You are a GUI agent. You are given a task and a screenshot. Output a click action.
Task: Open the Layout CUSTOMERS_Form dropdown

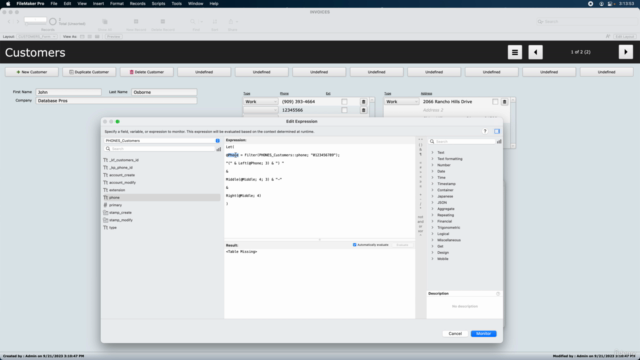click(37, 37)
